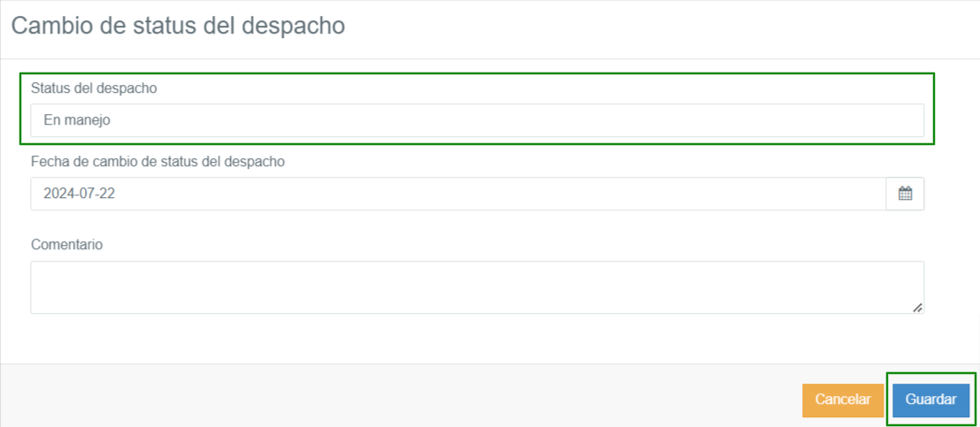Click the comment box resize handle
This screenshot has width=980, height=427.
(x=917, y=308)
